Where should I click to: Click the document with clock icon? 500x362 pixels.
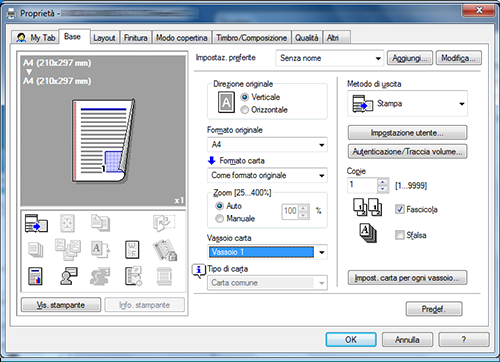pyautogui.click(x=134, y=276)
